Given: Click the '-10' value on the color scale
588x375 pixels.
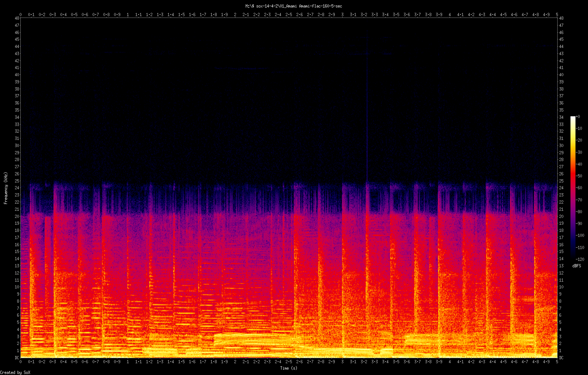Looking at the screenshot, I should pos(579,128).
